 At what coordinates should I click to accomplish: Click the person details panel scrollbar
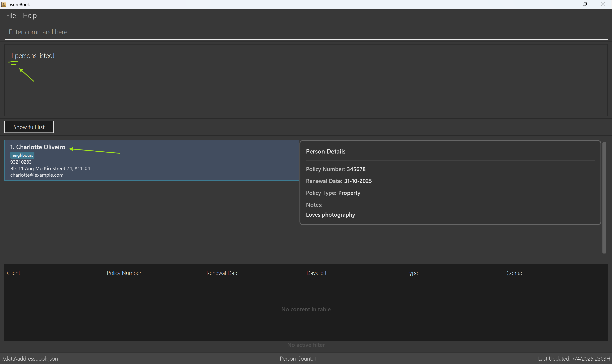(604, 197)
